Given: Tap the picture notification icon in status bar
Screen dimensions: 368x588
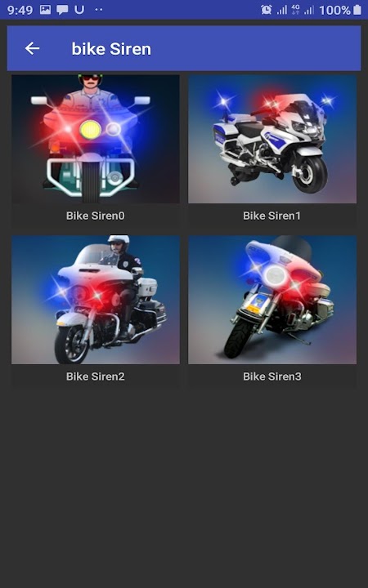Looking at the screenshot, I should tap(46, 9).
